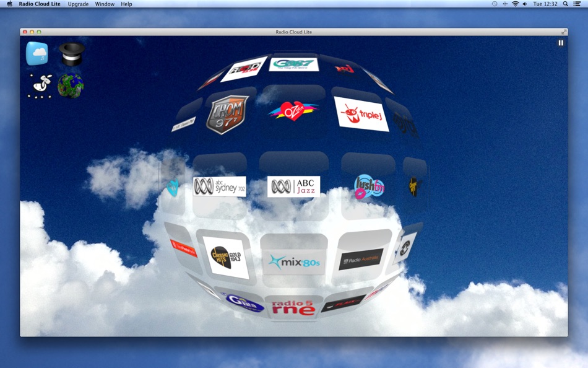Screen dimensions: 588x368
Task: Open the Window menu
Action: point(105,4)
